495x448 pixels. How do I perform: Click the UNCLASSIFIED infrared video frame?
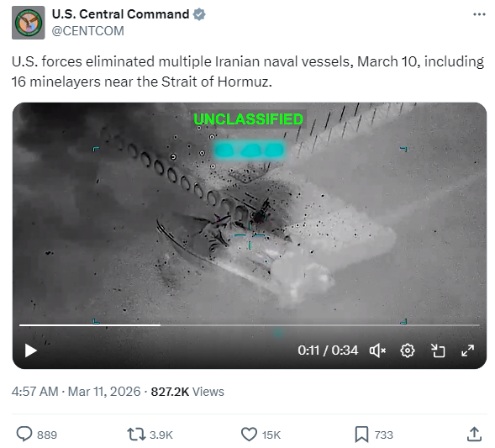250,212
